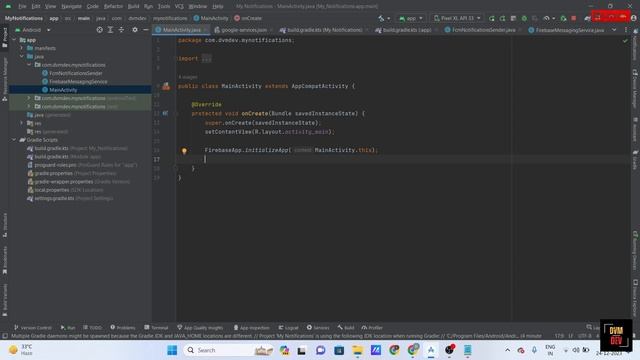Expand the res folder node
The image size is (640, 360).
tap(22, 123)
